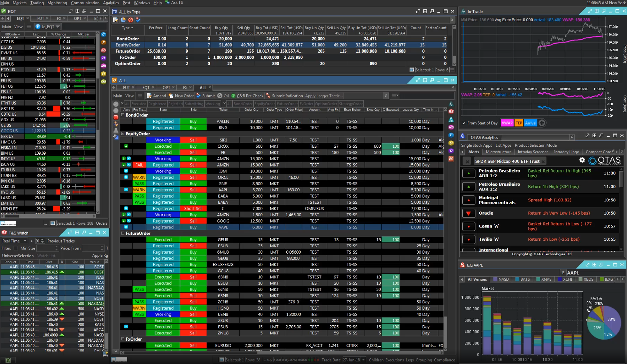Screen dimensions: 627x364
Task: Toggle the BondOrder type filter
Action: click(x=243, y=104)
